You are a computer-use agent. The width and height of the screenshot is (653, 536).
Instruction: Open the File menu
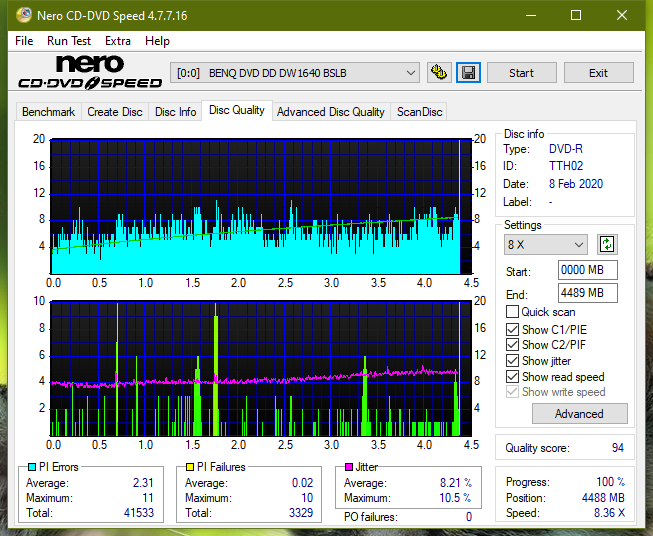(x=24, y=41)
